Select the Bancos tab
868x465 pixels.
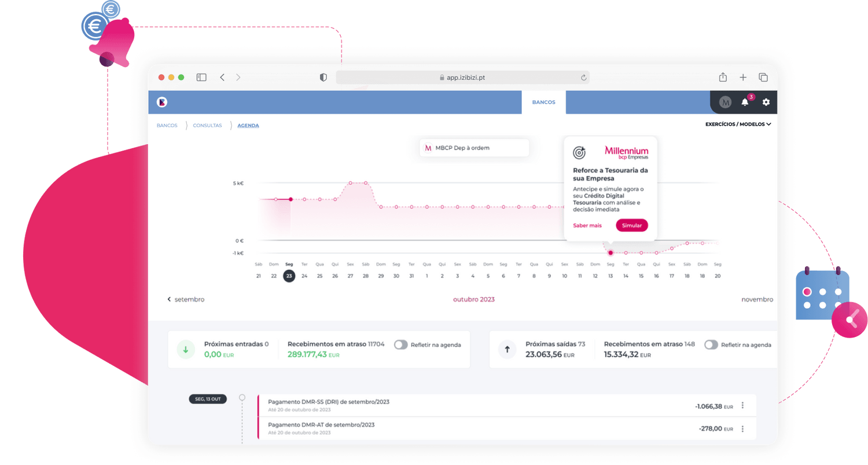(543, 102)
